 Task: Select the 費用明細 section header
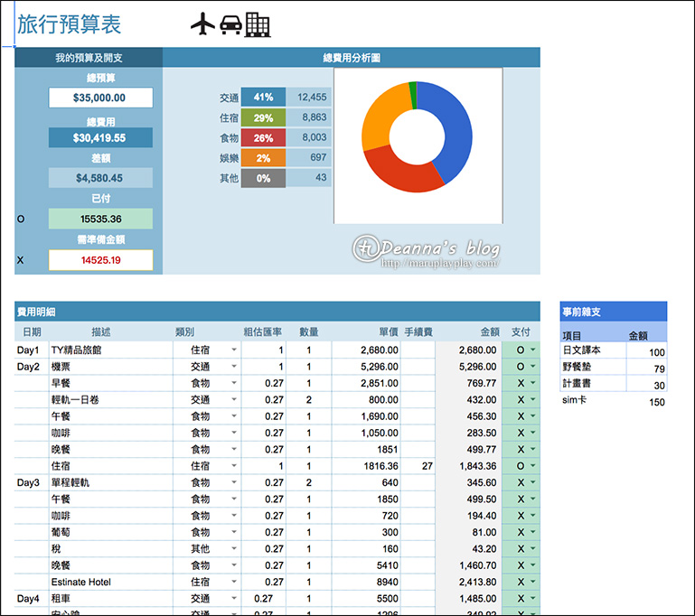coord(277,312)
